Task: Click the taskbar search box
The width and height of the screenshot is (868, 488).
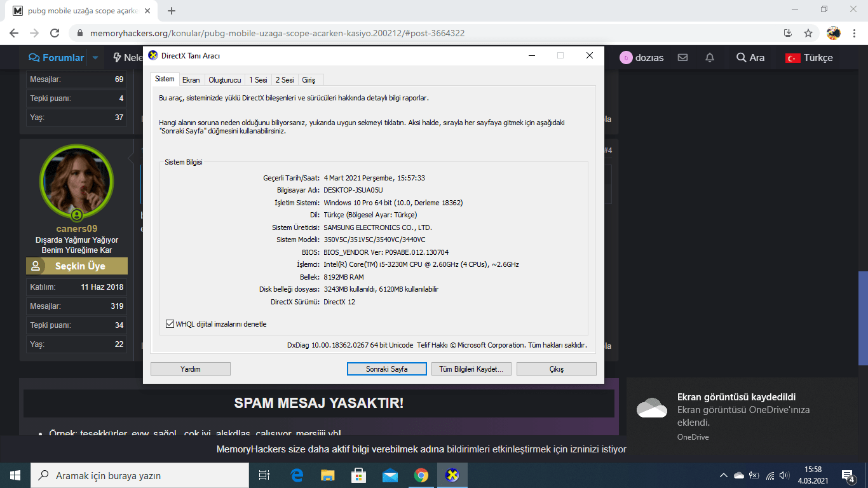Action: [x=140, y=475]
